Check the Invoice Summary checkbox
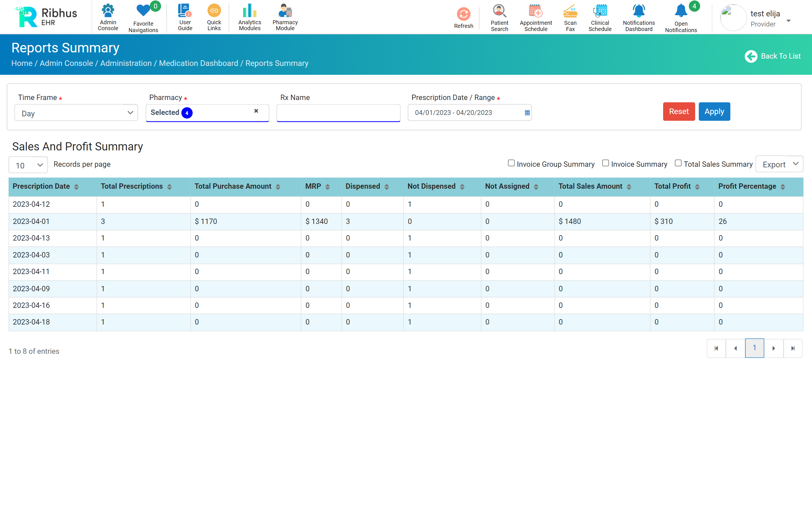 pyautogui.click(x=605, y=163)
